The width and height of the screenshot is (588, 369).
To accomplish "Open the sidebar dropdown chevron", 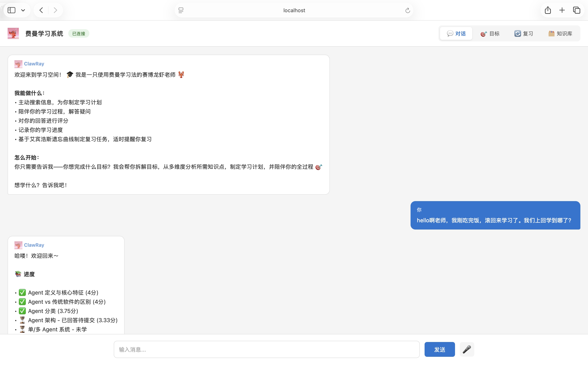I will [x=23, y=10].
